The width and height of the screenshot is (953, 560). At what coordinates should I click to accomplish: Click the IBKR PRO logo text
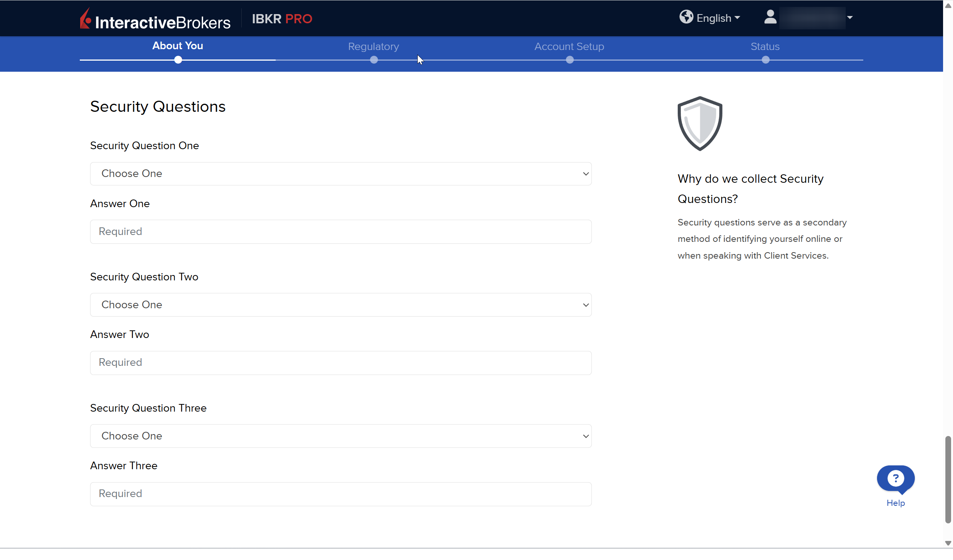tap(282, 19)
